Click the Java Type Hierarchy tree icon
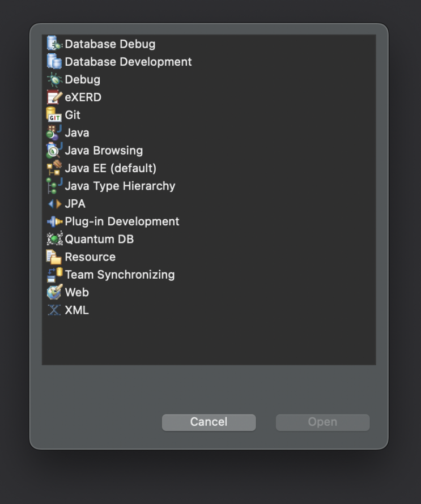 point(54,186)
